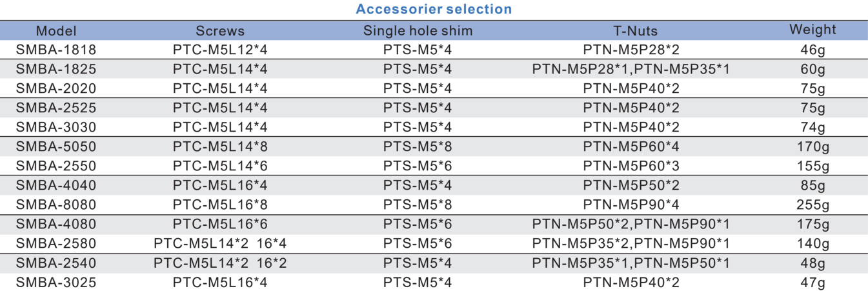Click the SMBA-3025 model cell
Viewport: 868px width, 291px height.
[56, 283]
